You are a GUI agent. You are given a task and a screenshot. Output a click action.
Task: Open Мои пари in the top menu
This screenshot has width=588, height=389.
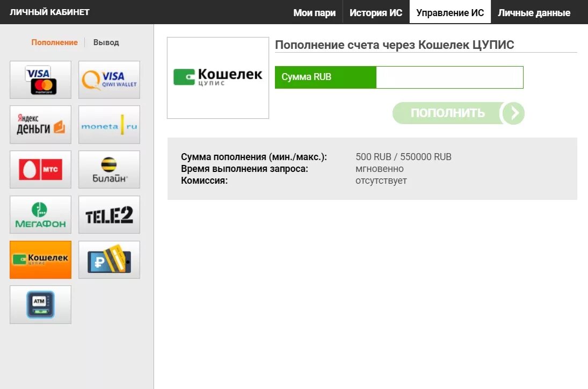(x=314, y=13)
